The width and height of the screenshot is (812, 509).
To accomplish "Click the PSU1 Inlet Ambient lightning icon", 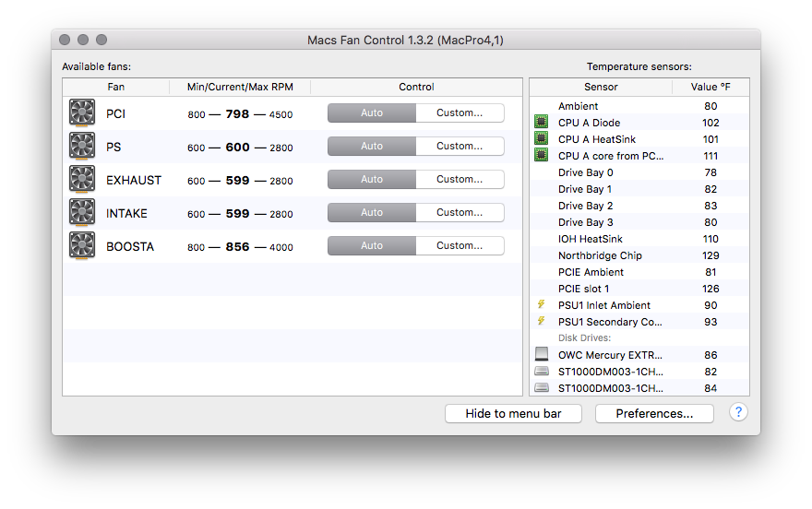I will point(541,304).
